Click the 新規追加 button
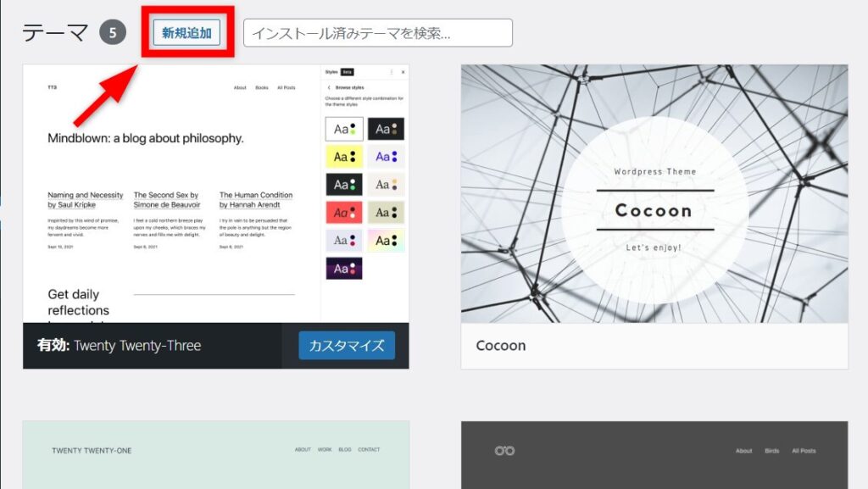This screenshot has width=868, height=489. pyautogui.click(x=186, y=33)
